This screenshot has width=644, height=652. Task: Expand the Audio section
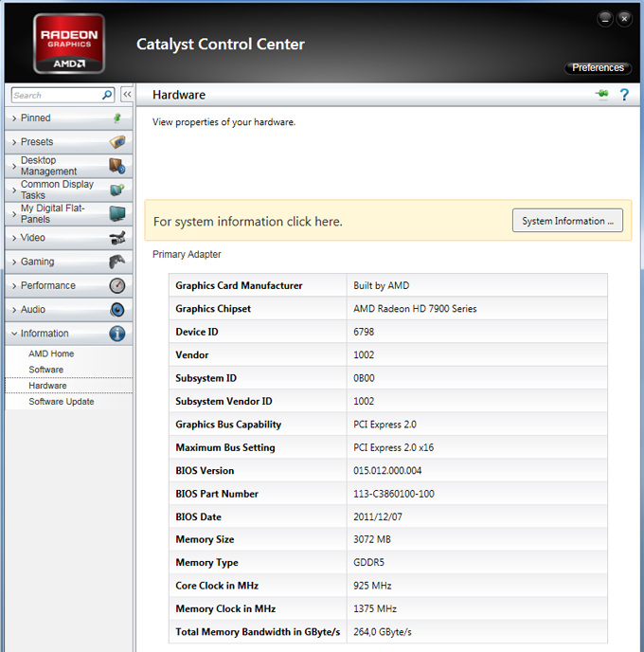click(x=68, y=310)
